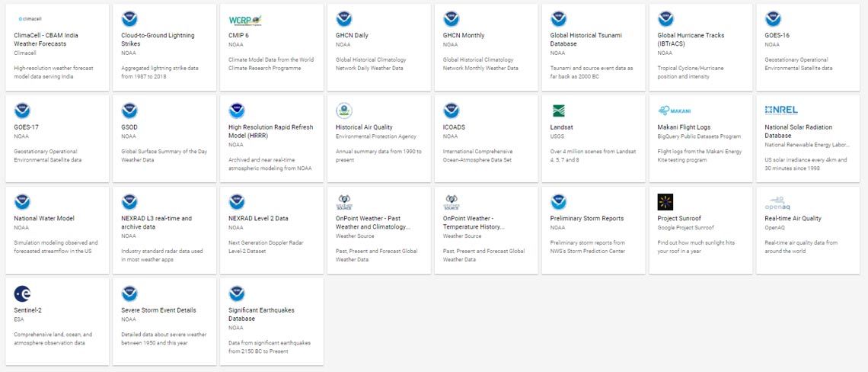Screen dimensions: 868x372
Task: Click NOAA logo on Preliminary Storm Reports card
Action: click(x=559, y=202)
